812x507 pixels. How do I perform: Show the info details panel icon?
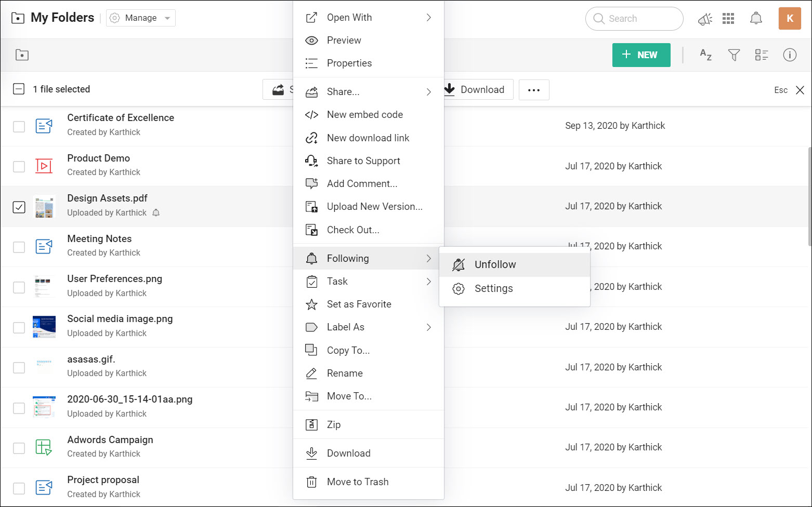pos(790,55)
